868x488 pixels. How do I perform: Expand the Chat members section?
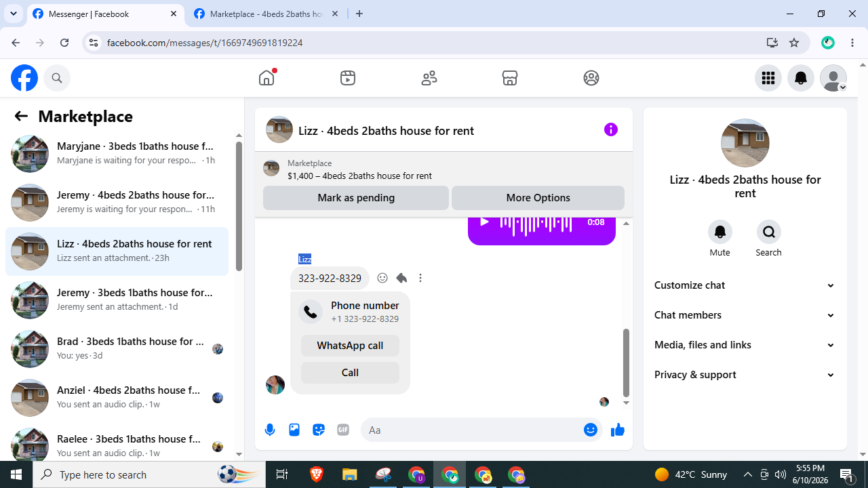point(745,315)
